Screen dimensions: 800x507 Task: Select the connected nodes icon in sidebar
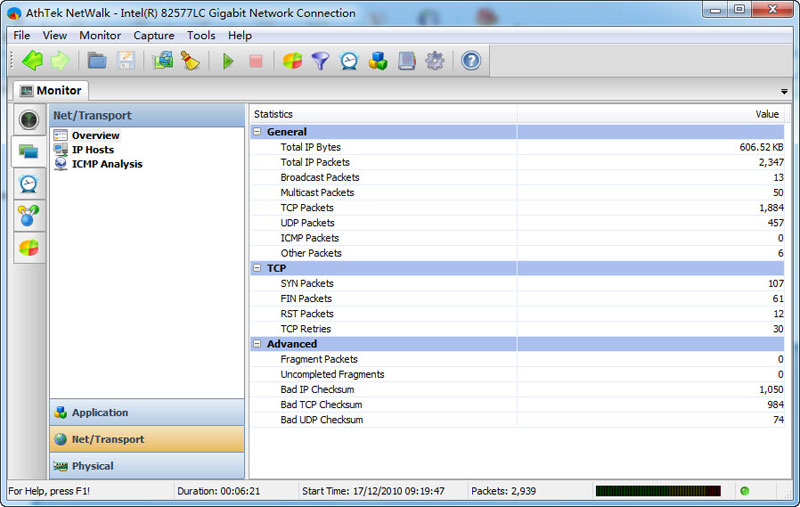(29, 215)
